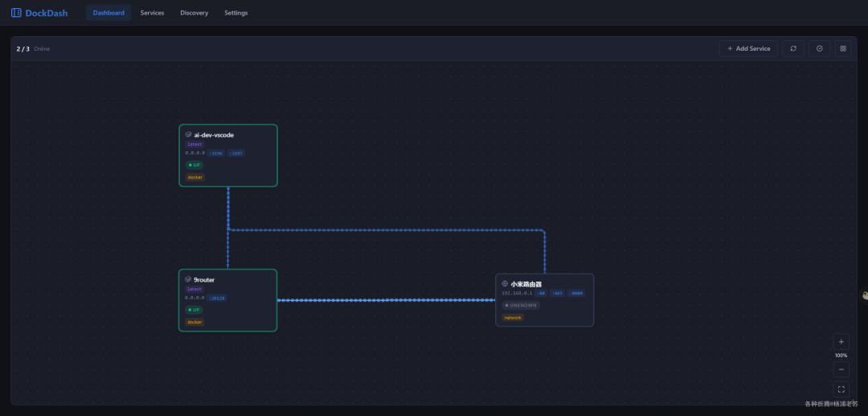Click the container icon on ai-dev-vscode
Viewport: 868px width, 416px height.
coord(188,134)
